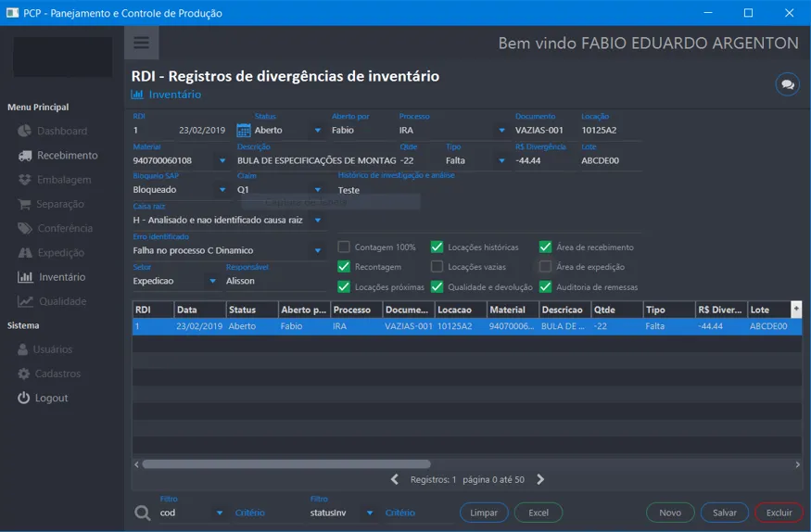Expand the Status dropdown showing Aberto
The width and height of the screenshot is (811, 532).
tap(318, 131)
